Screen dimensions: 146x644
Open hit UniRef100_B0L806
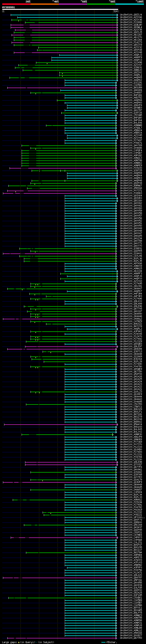(131, 123)
